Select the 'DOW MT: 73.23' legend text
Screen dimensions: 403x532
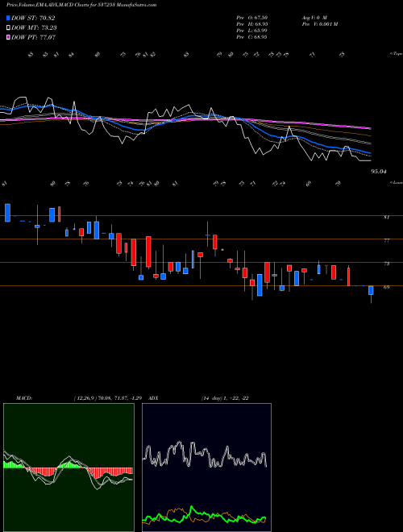point(34,28)
